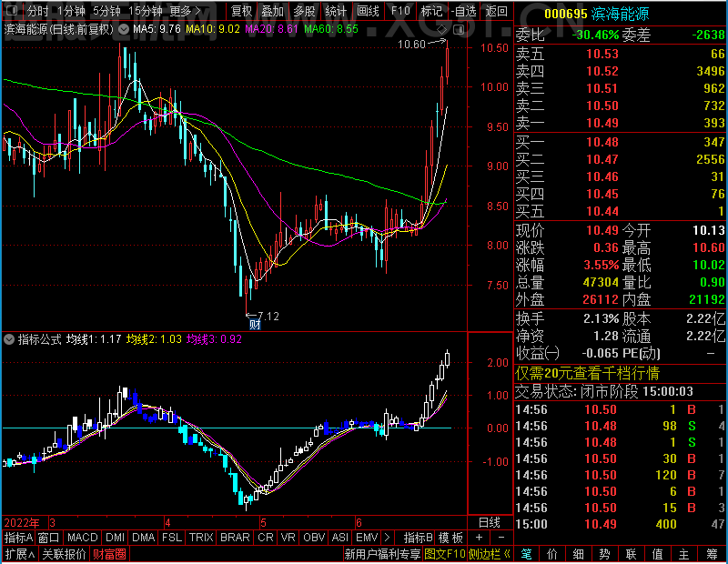Open the candlestick chart settings dropdown arrow
728x564 pixels.
(124, 29)
